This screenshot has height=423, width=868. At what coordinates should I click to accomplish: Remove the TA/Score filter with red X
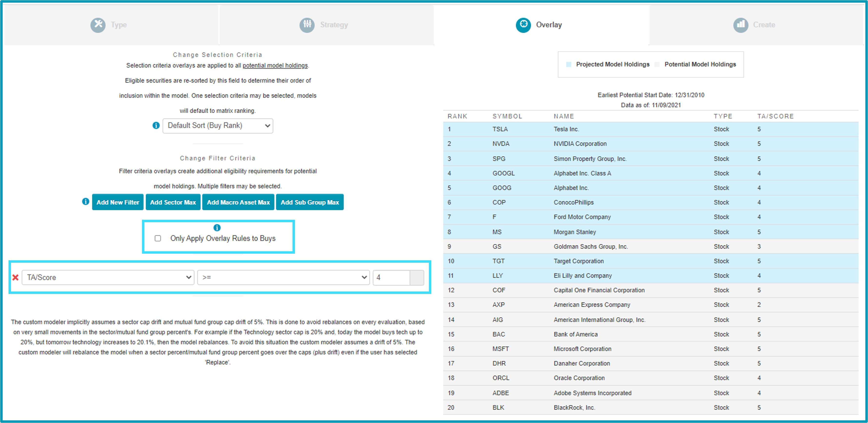pos(16,277)
